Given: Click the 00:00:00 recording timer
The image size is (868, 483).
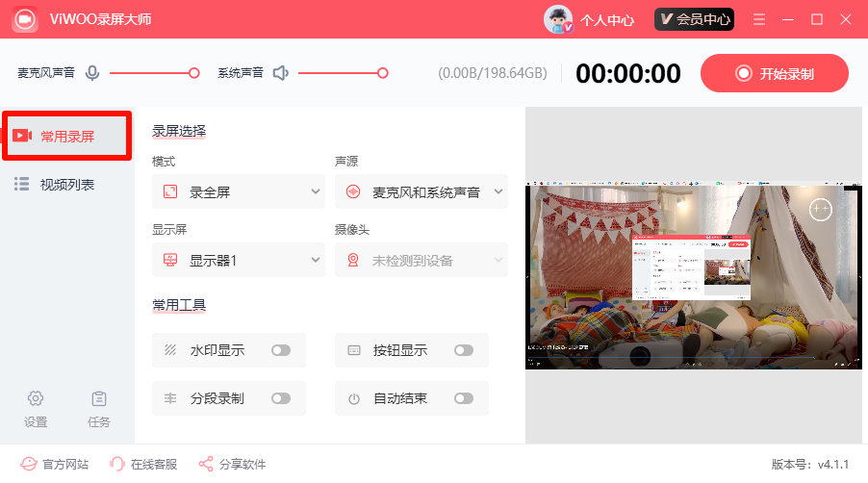Looking at the screenshot, I should [x=628, y=73].
